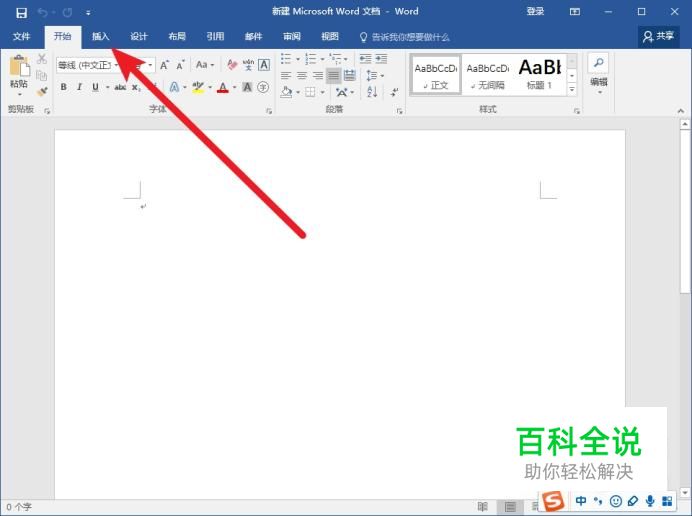Select 标题 1 style thumbnail
692x516 pixels.
coord(540,74)
